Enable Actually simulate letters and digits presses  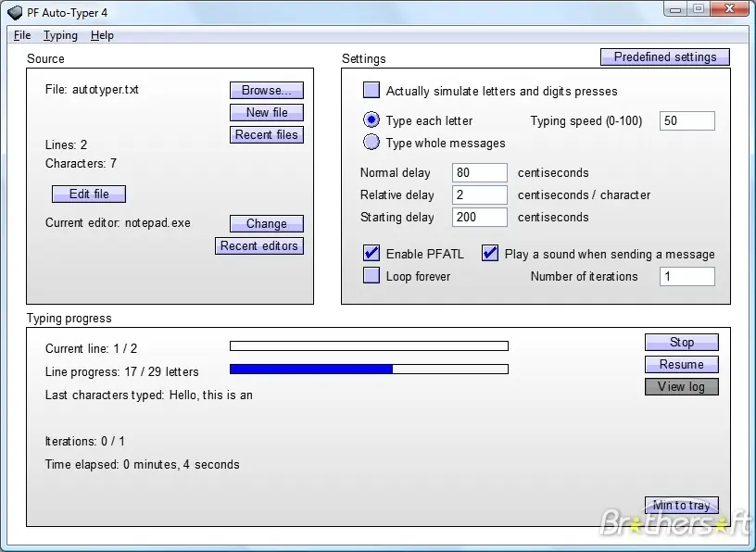coord(372,90)
